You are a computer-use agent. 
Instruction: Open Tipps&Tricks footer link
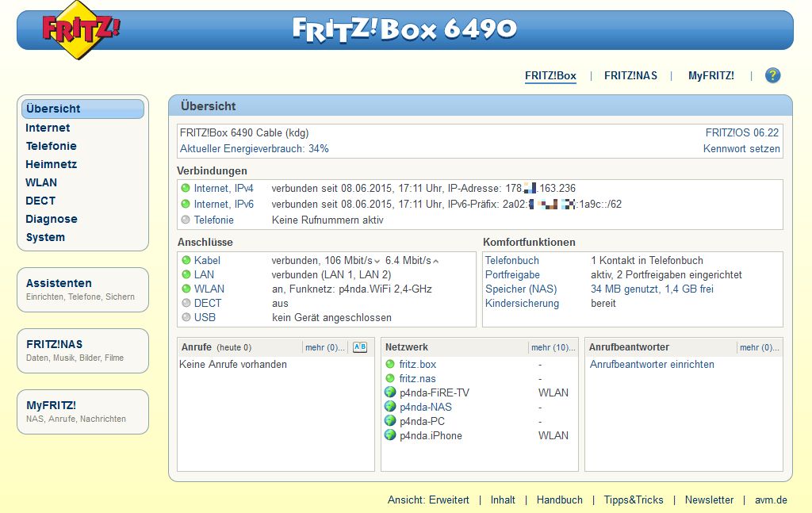point(634,500)
